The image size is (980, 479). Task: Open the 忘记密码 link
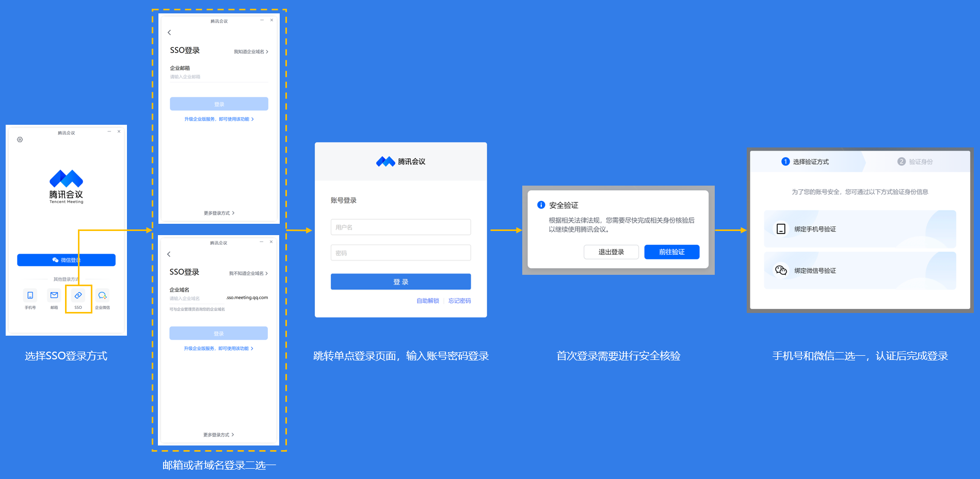click(459, 301)
